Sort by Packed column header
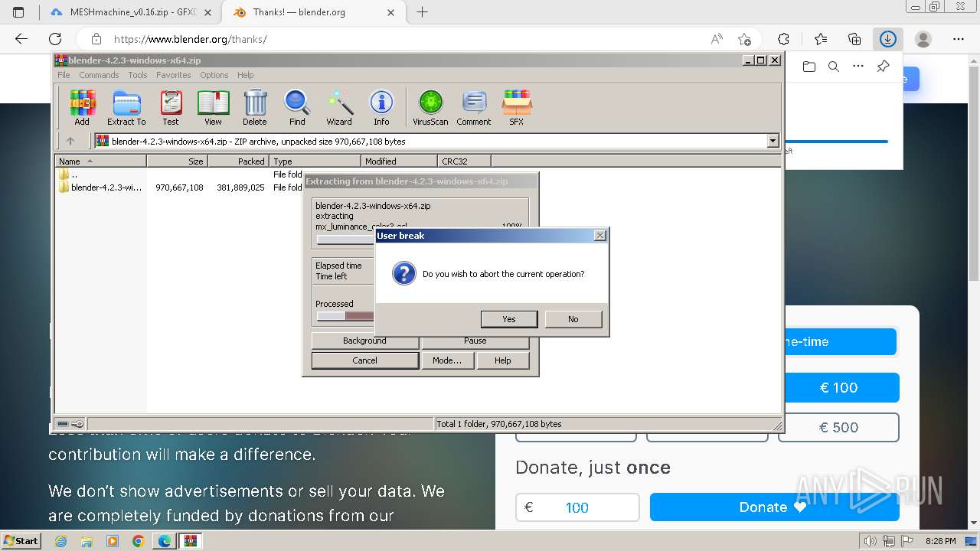This screenshot has height=551, width=980. pos(238,161)
